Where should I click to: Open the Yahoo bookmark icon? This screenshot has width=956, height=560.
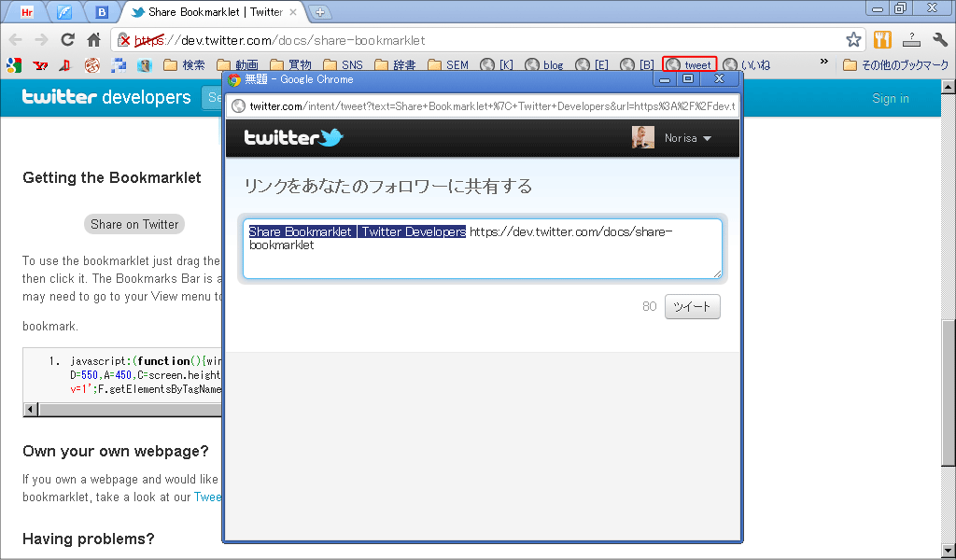[40, 64]
